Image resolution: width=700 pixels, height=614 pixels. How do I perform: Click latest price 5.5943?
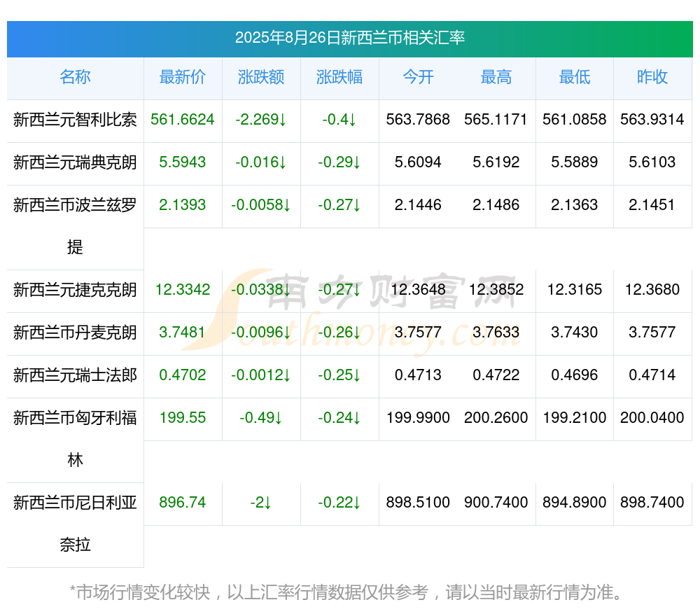click(183, 162)
